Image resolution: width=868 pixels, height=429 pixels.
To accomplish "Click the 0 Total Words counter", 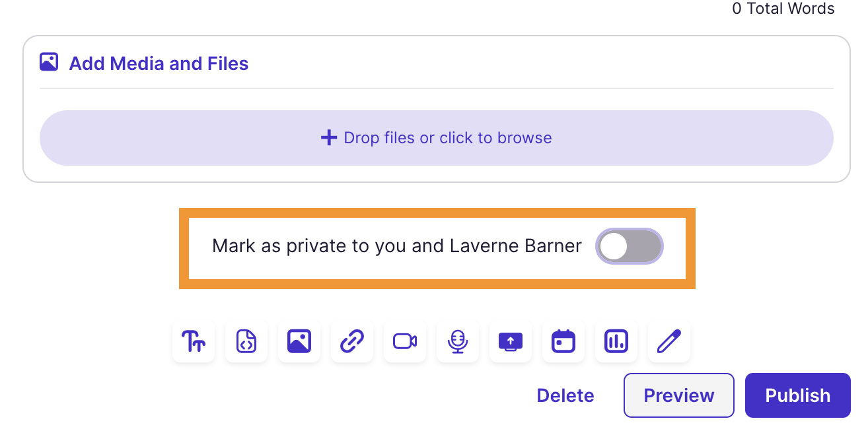I will coord(783,9).
